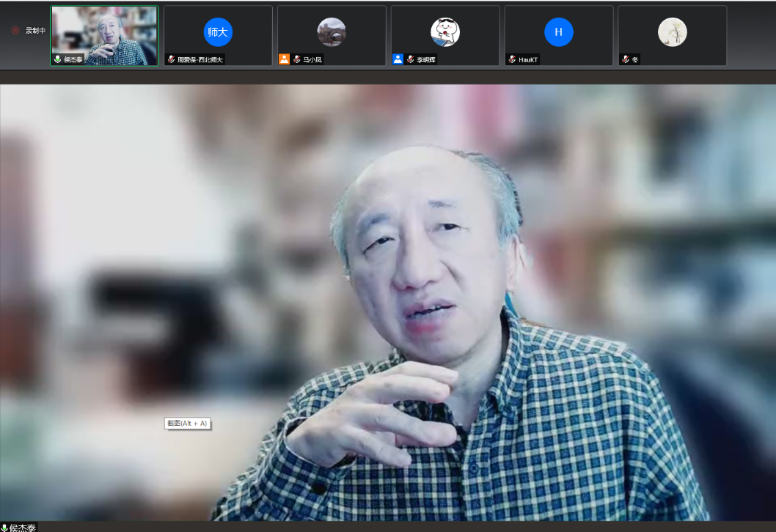
Task: Click the blue H avatar of HauKT
Action: pyautogui.click(x=558, y=32)
